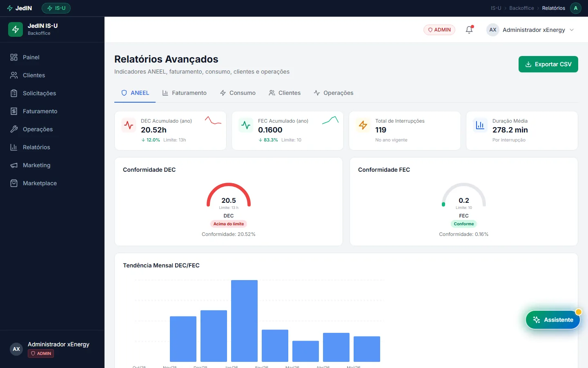
Task: Click the FEC value 0.1600
Action: point(270,130)
